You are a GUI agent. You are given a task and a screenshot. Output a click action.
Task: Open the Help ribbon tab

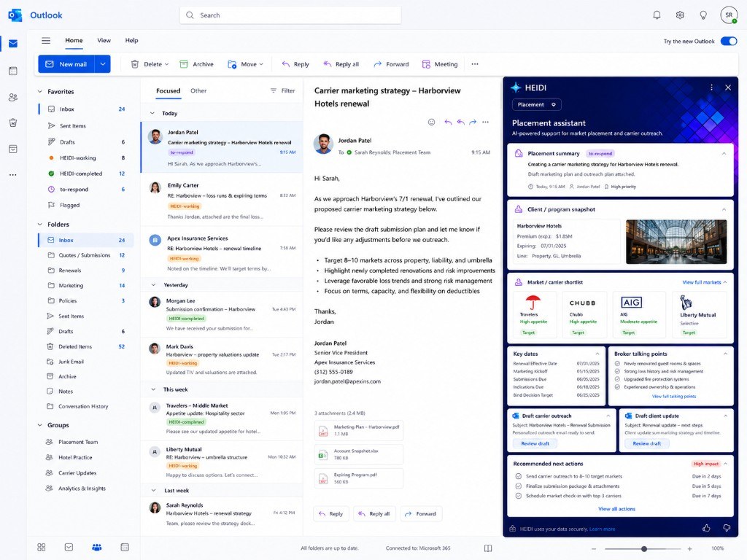tap(131, 41)
